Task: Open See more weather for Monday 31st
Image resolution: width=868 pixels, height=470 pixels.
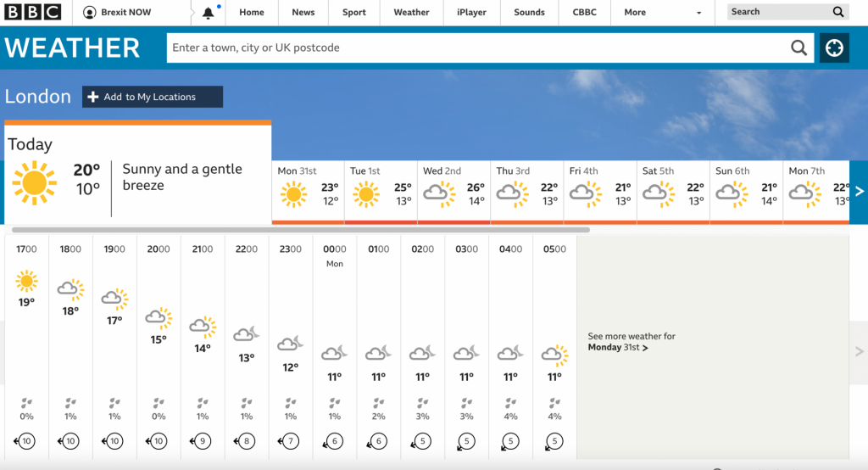Action: tap(632, 341)
